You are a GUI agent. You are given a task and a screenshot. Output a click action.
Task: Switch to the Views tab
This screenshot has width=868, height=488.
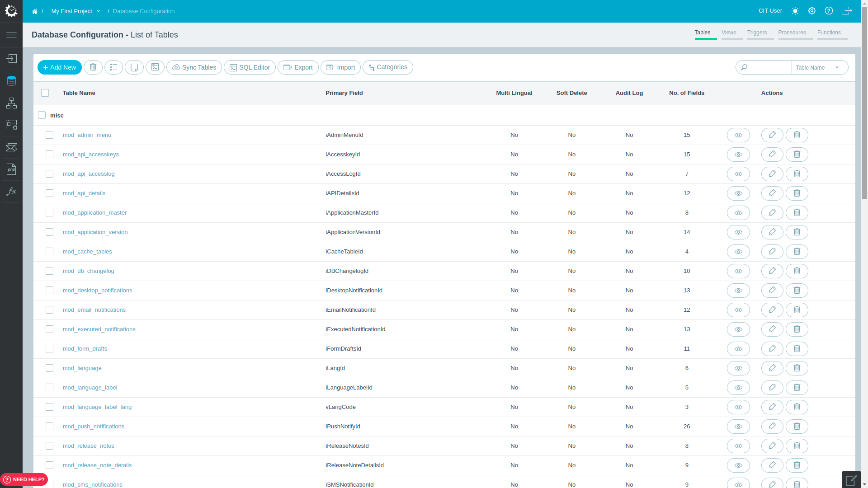pyautogui.click(x=731, y=34)
